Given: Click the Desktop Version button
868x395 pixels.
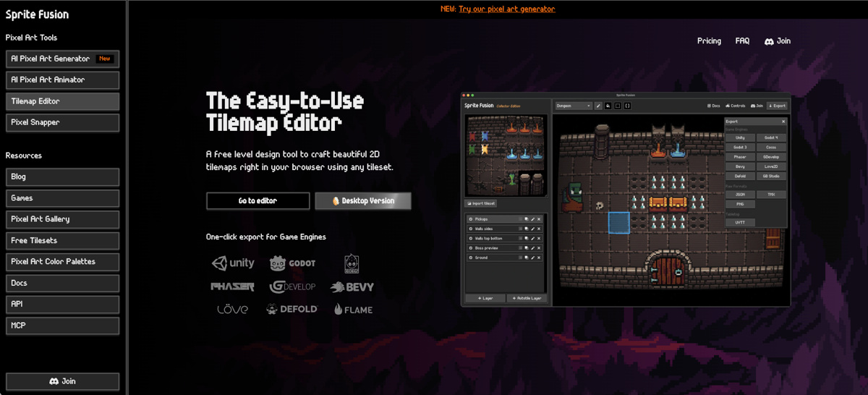Looking at the screenshot, I should [363, 200].
